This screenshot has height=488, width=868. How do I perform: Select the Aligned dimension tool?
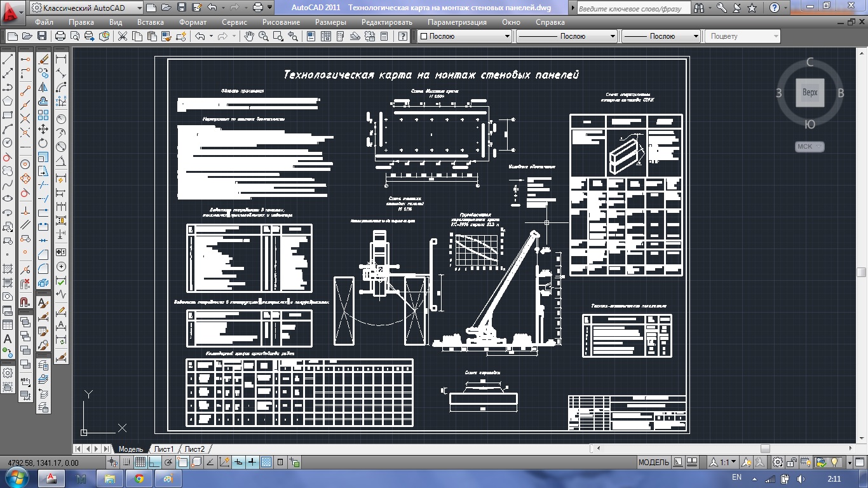[x=61, y=73]
